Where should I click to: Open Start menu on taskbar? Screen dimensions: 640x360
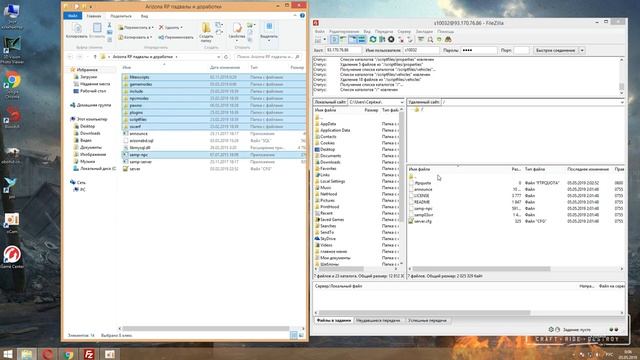click(8, 353)
